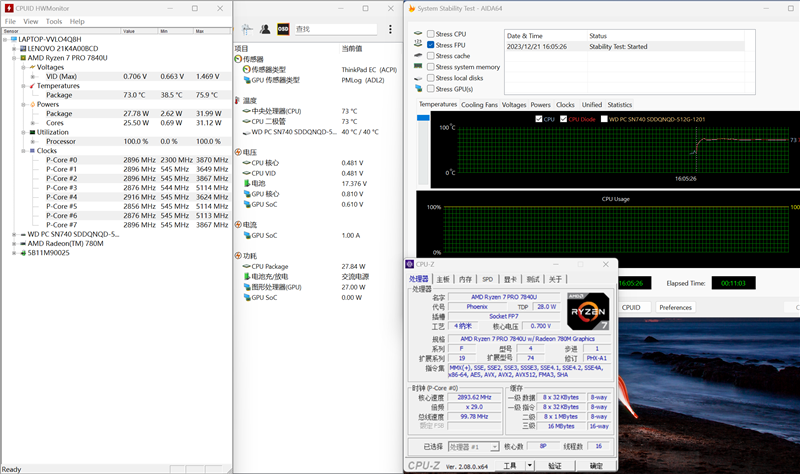Click the 验证 button in CPU-Z
This screenshot has height=474, width=800.
point(555,465)
